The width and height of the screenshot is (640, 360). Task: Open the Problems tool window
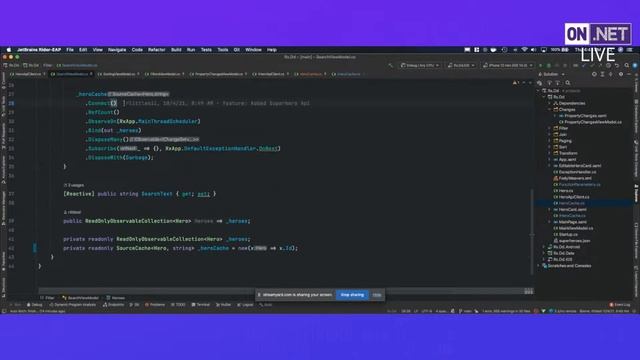click(x=155, y=305)
